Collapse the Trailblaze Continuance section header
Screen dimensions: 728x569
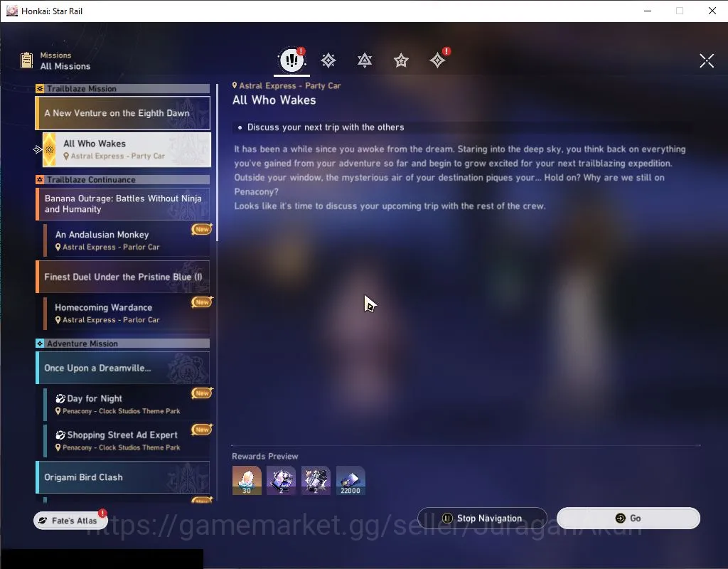[x=123, y=180]
